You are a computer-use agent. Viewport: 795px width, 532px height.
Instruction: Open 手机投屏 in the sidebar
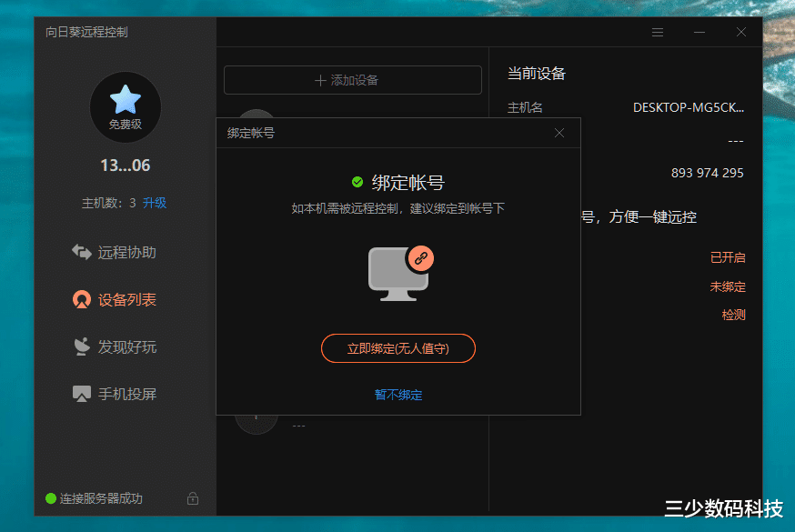click(116, 394)
